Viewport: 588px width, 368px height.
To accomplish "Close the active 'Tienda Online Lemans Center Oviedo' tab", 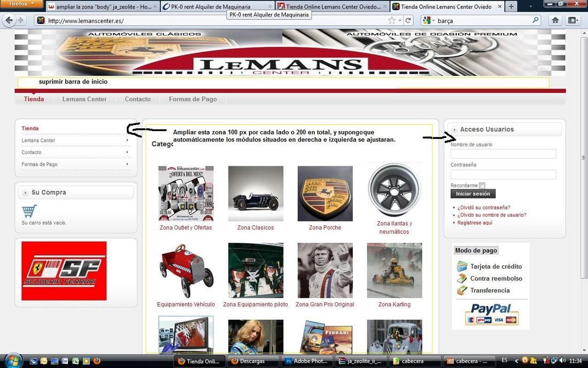I will tap(499, 6).
